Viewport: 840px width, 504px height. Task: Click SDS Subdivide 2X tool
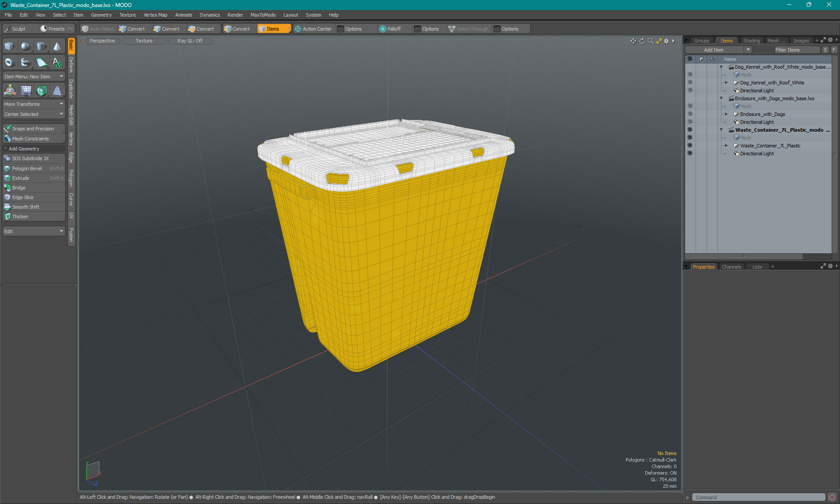(x=34, y=158)
